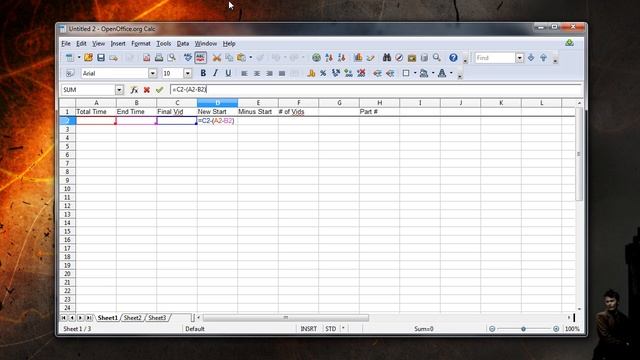Open Find & Replace binoculars
Viewport: 640px width, 360px height.
coord(387,58)
